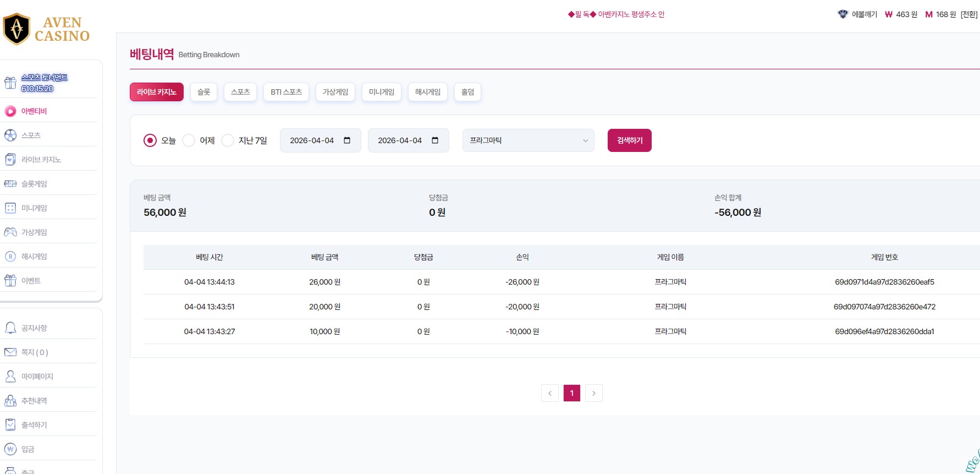Go to the next page arrow

tap(594, 393)
